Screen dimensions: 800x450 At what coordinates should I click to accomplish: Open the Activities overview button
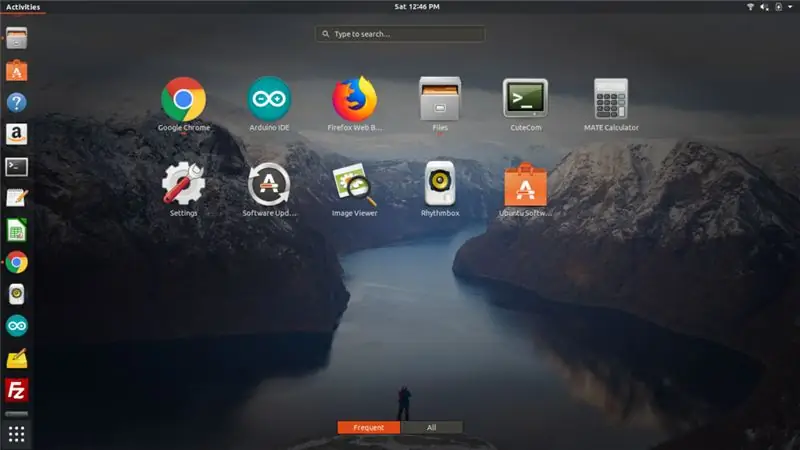click(23, 7)
